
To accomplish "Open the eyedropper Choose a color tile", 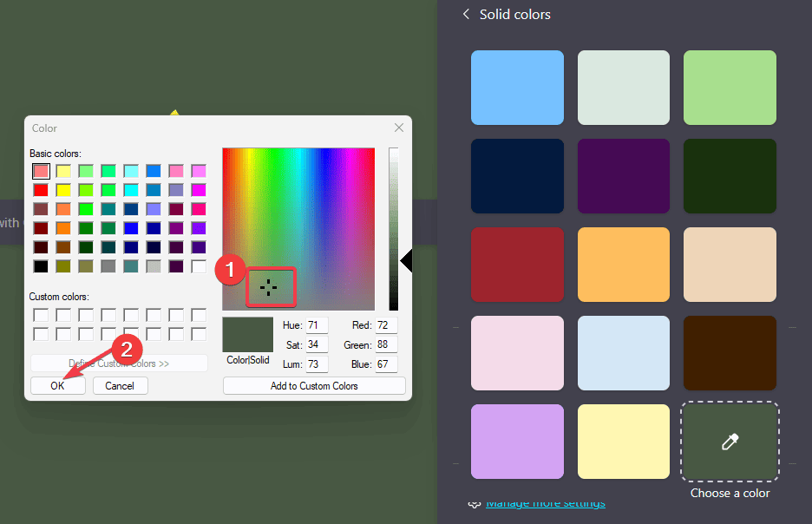I will click(730, 442).
